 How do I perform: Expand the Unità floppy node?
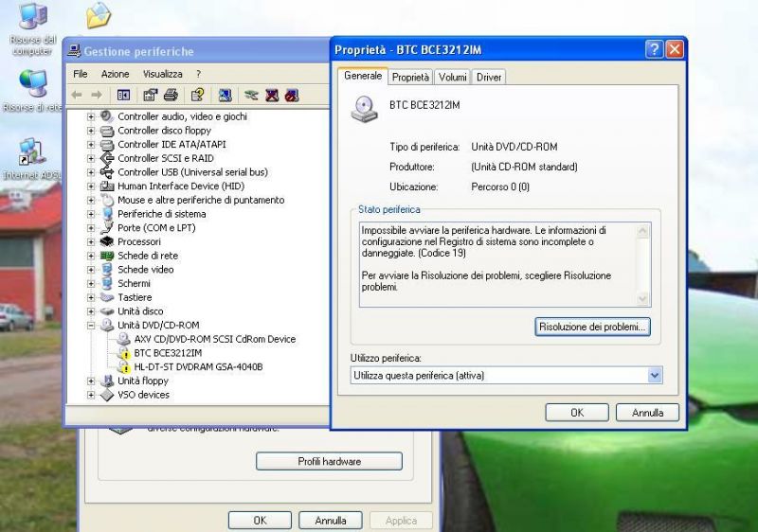91,381
